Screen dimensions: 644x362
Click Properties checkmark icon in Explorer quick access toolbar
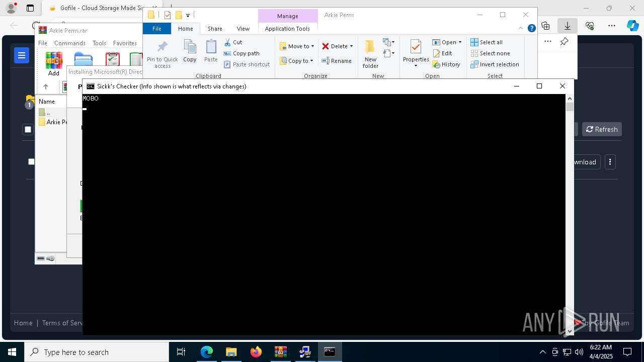[x=168, y=15]
